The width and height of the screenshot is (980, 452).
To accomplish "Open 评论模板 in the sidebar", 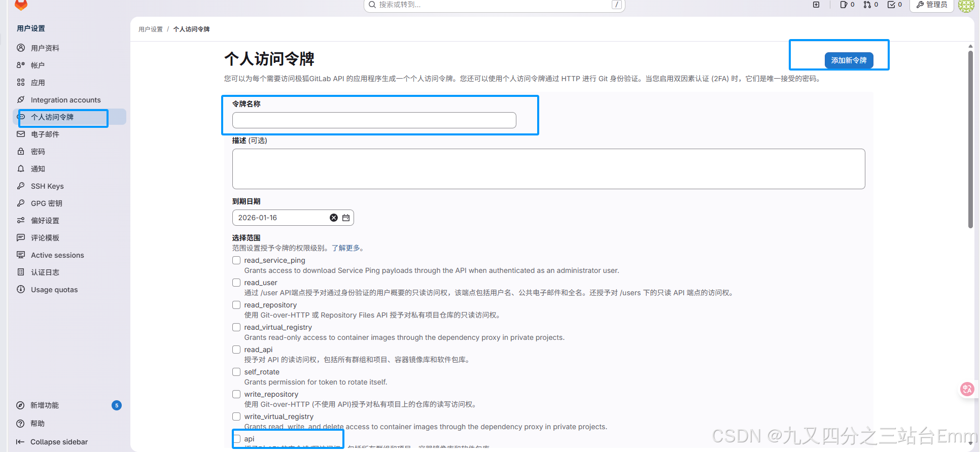I will pos(69,238).
